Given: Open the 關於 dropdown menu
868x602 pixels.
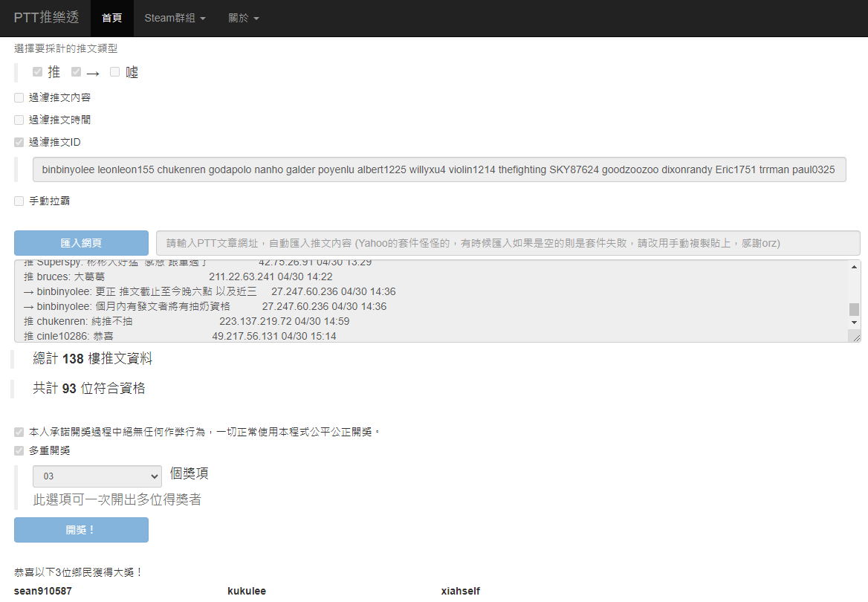Looking at the screenshot, I should click(244, 19).
